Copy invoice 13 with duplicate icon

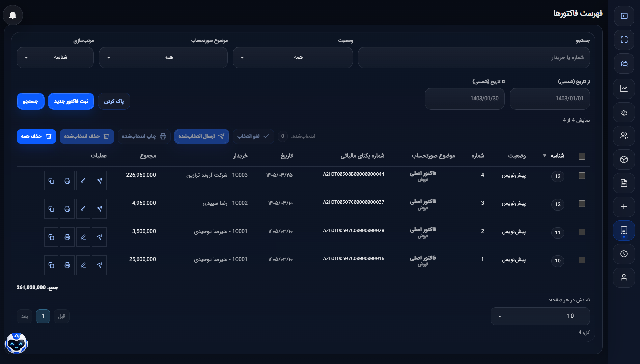point(51,181)
